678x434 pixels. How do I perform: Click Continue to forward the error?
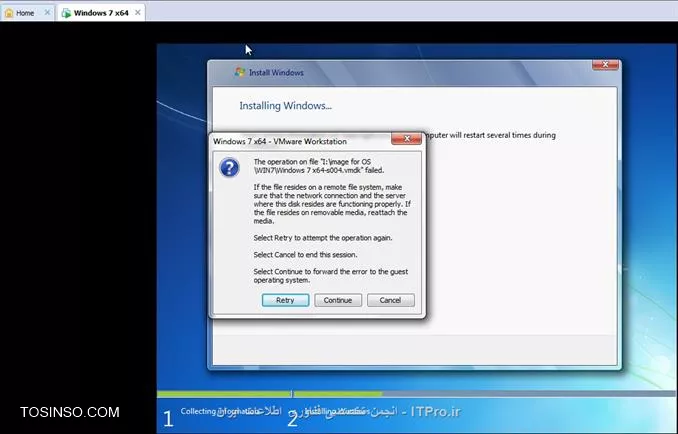(x=338, y=300)
